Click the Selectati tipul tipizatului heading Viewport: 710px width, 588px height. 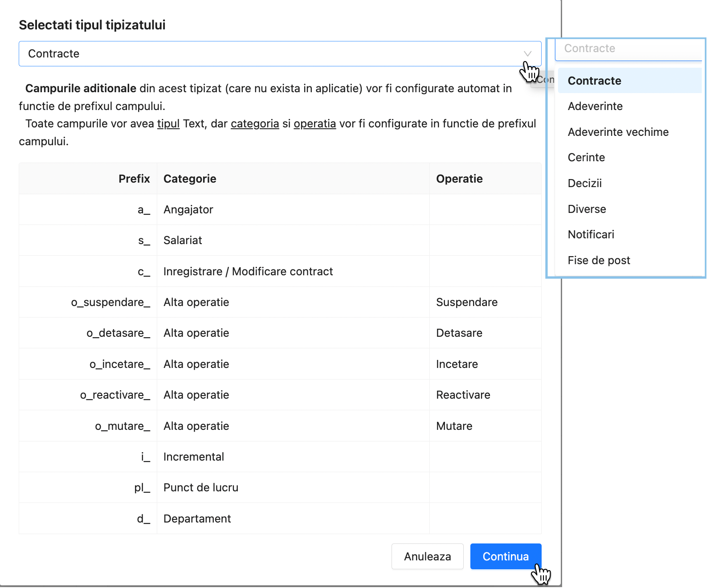(x=92, y=25)
